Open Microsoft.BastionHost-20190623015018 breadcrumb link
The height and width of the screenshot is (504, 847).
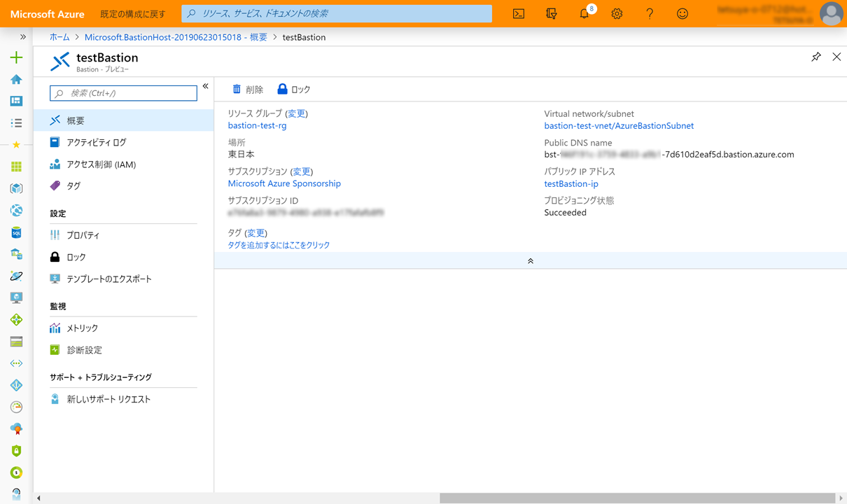[176, 37]
